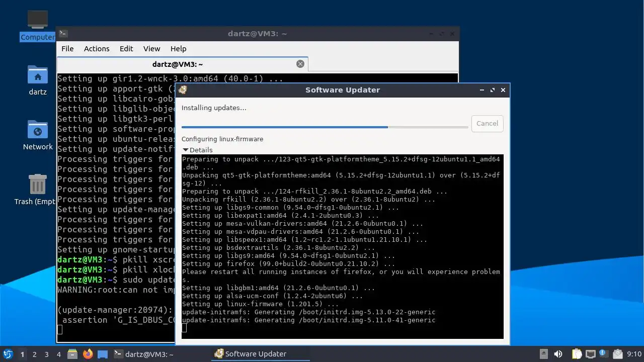This screenshot has width=644, height=362.
Task: Open the update notification tray icon
Action: click(604, 354)
